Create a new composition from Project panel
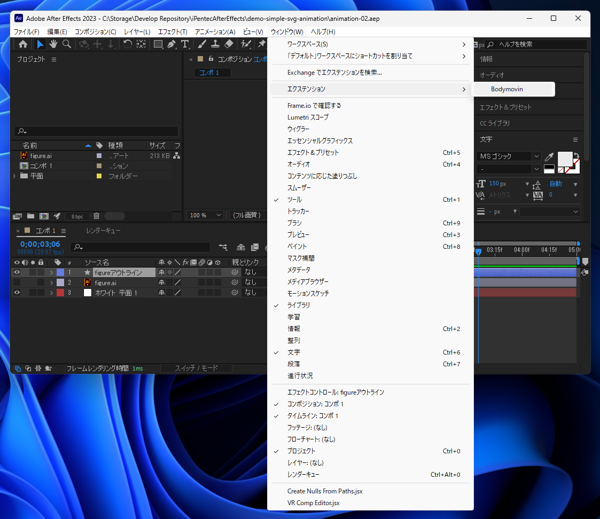 44,216
